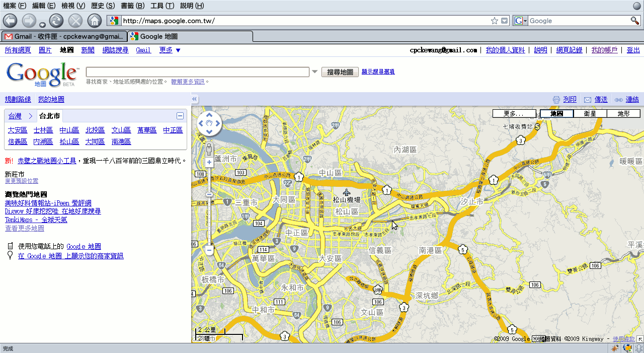Click the 變更預設位置 link
This screenshot has height=353, width=644.
22,181
